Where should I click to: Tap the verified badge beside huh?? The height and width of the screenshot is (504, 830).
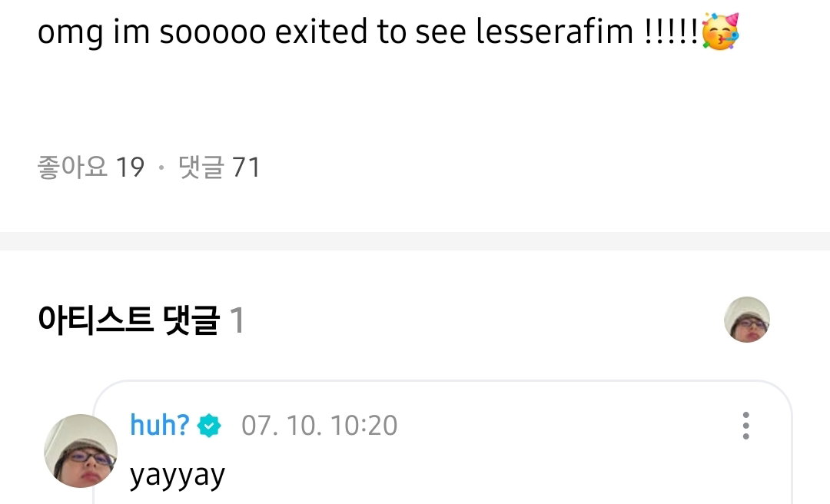coord(209,426)
